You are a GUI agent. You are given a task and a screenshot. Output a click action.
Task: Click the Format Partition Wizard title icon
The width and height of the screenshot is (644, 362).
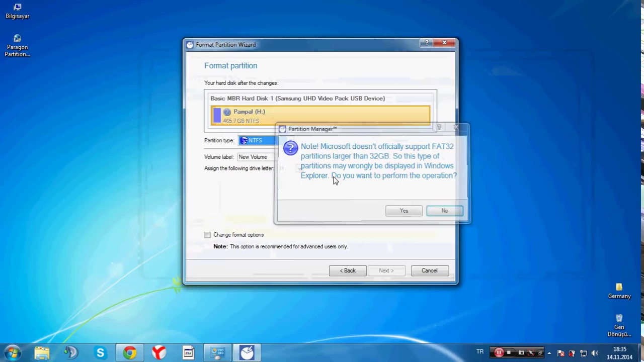[190, 45]
